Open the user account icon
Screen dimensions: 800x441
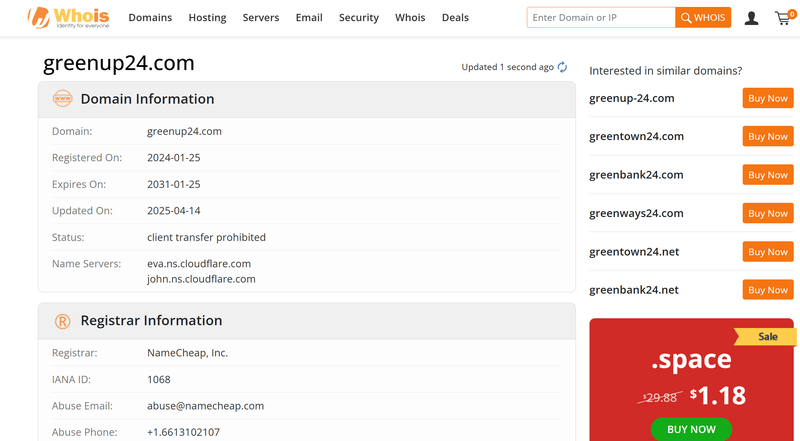tap(751, 18)
